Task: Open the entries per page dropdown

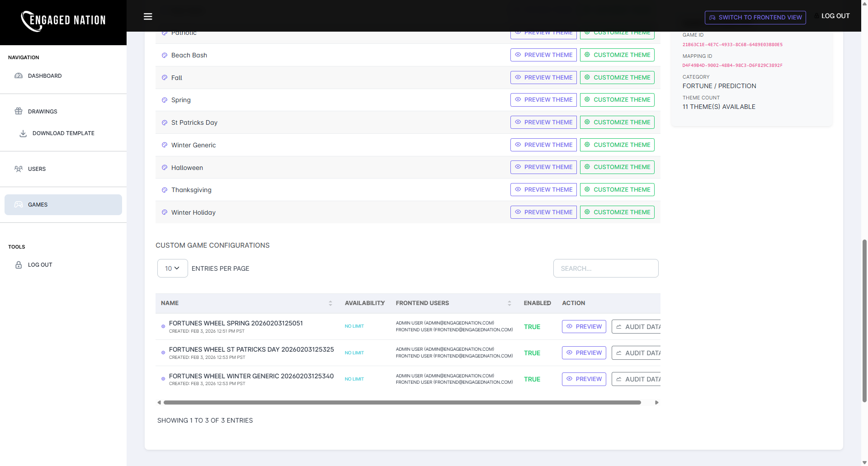Action: (172, 268)
